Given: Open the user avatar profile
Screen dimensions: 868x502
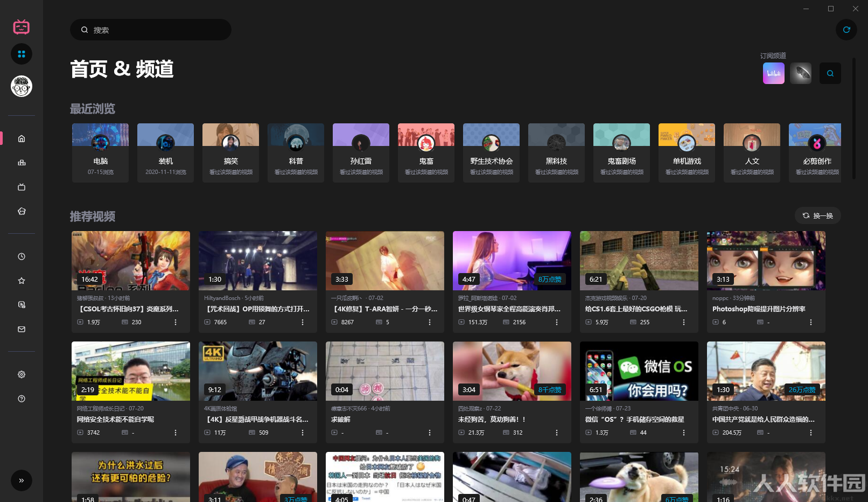Looking at the screenshot, I should coord(22,86).
